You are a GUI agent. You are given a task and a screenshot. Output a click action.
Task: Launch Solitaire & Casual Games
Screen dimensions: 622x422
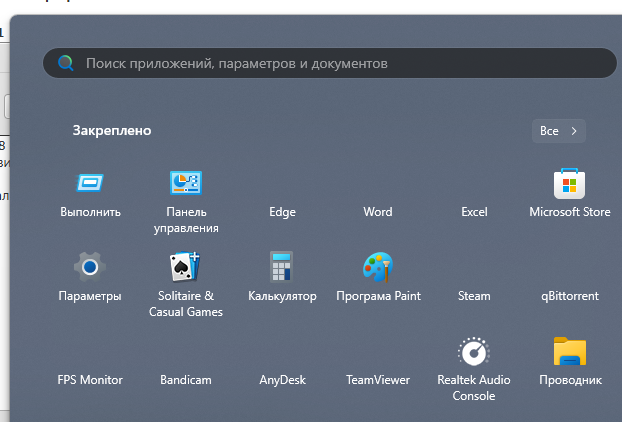tap(185, 267)
